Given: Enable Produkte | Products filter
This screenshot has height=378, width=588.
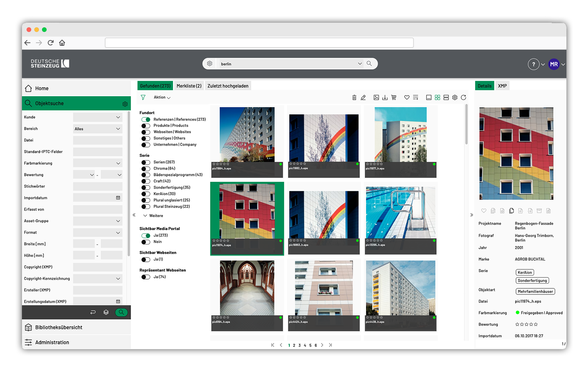Looking at the screenshot, I should click(146, 126).
